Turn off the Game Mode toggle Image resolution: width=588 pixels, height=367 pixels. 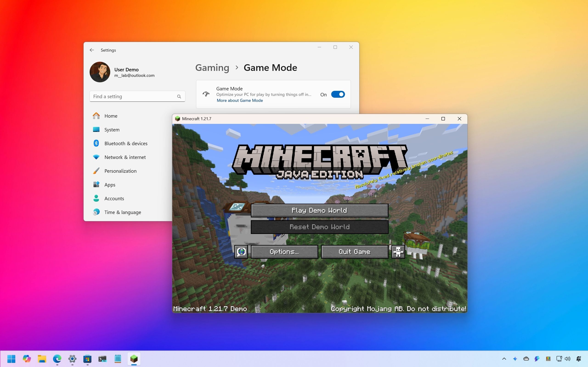338,95
